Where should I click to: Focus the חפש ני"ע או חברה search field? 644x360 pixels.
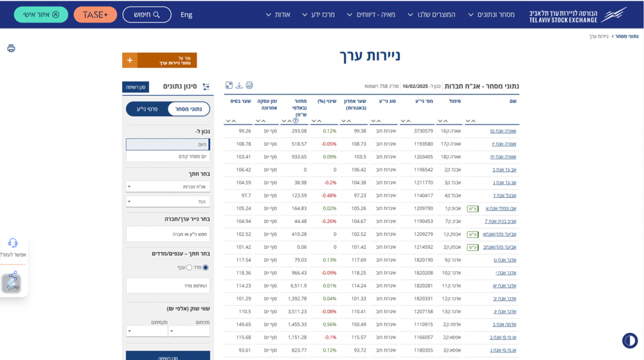point(167,234)
